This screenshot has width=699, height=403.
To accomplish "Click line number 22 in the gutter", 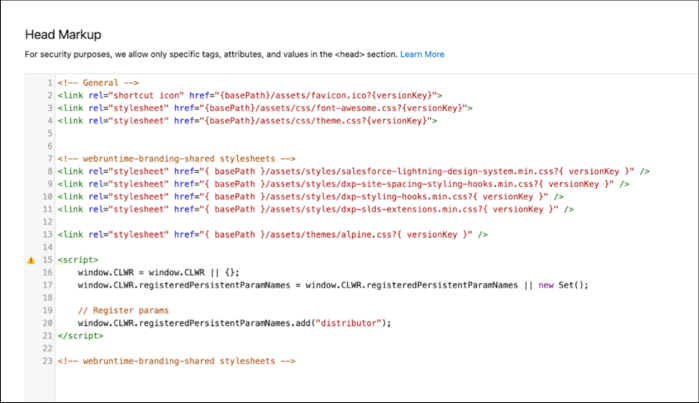I will coord(48,349).
